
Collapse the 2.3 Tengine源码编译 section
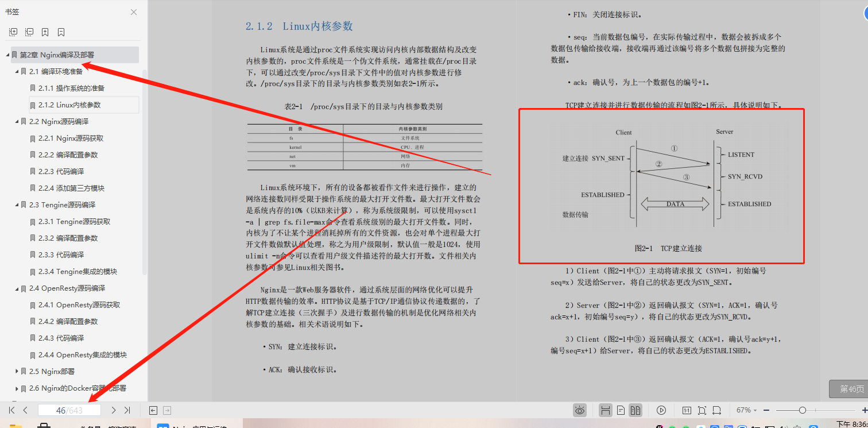[x=17, y=205]
